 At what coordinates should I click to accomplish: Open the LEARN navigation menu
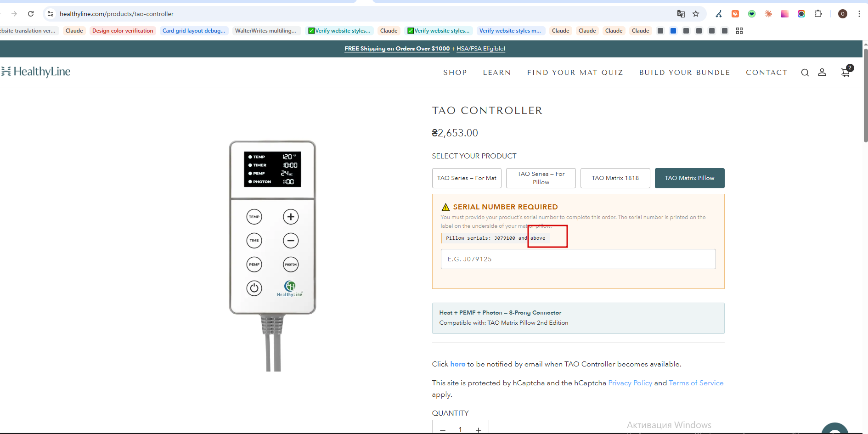pyautogui.click(x=497, y=73)
